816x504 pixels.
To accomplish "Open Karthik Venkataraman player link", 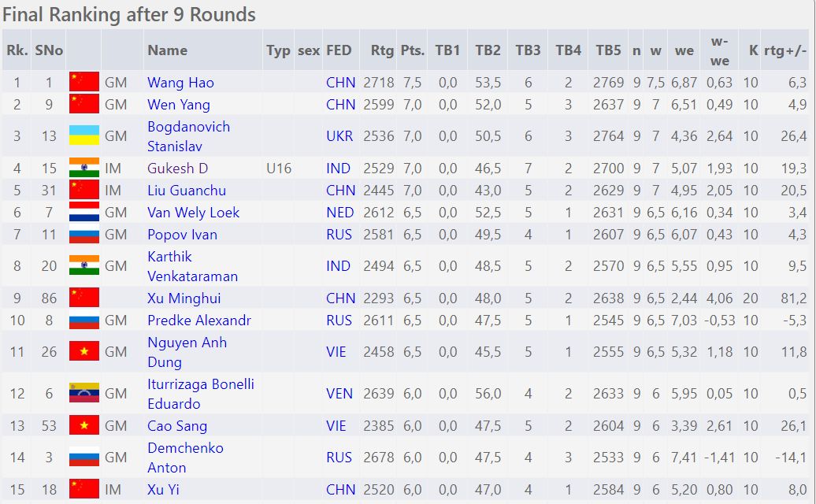I will (x=192, y=266).
